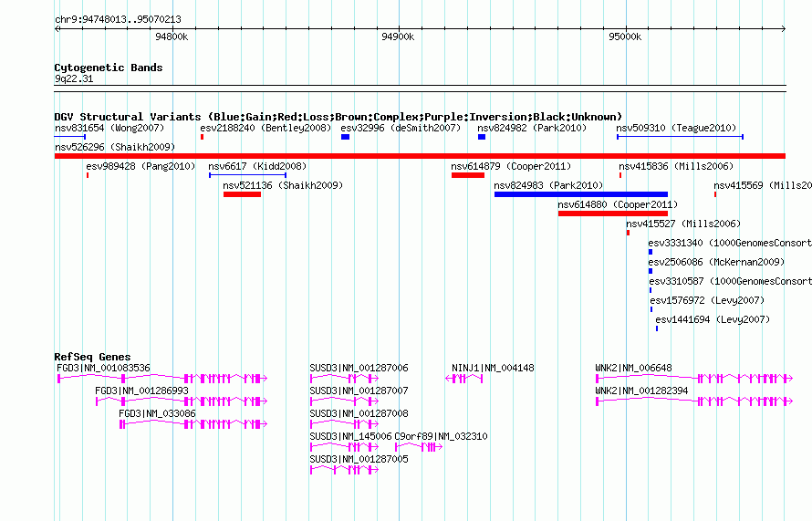Click the red nsv521136 loss bar
This screenshot has height=521, width=812.
242,194
